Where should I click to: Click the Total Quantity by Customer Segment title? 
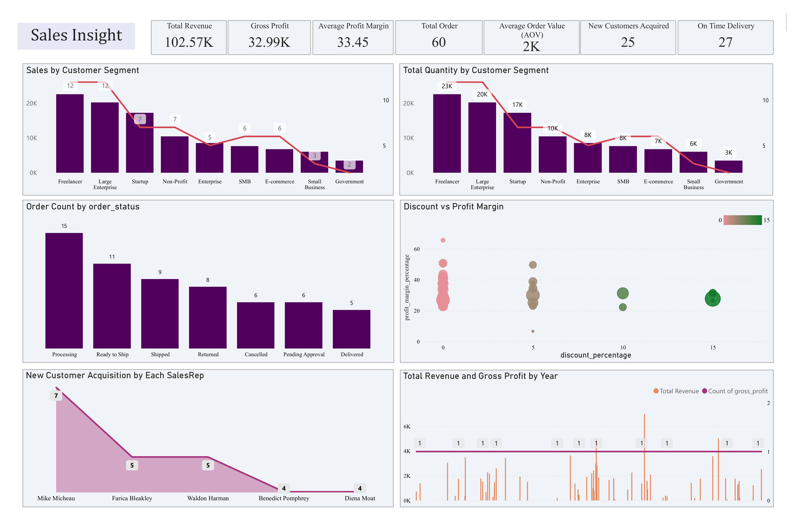click(x=476, y=70)
